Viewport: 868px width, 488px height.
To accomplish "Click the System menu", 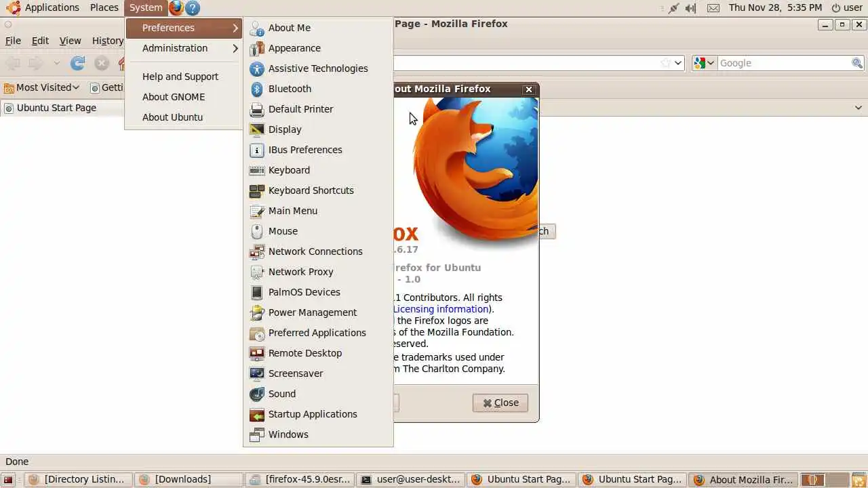I will (x=146, y=7).
